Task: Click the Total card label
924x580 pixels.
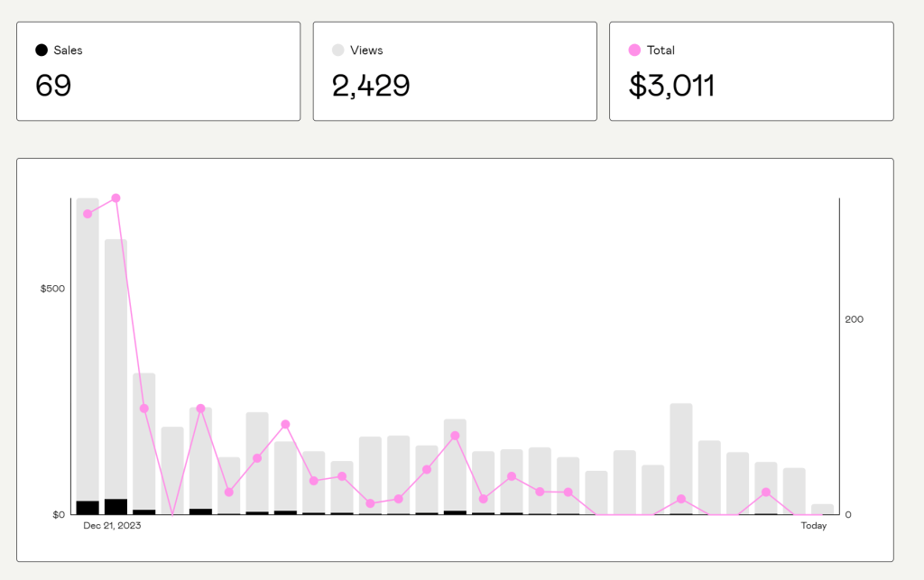Action: click(661, 51)
